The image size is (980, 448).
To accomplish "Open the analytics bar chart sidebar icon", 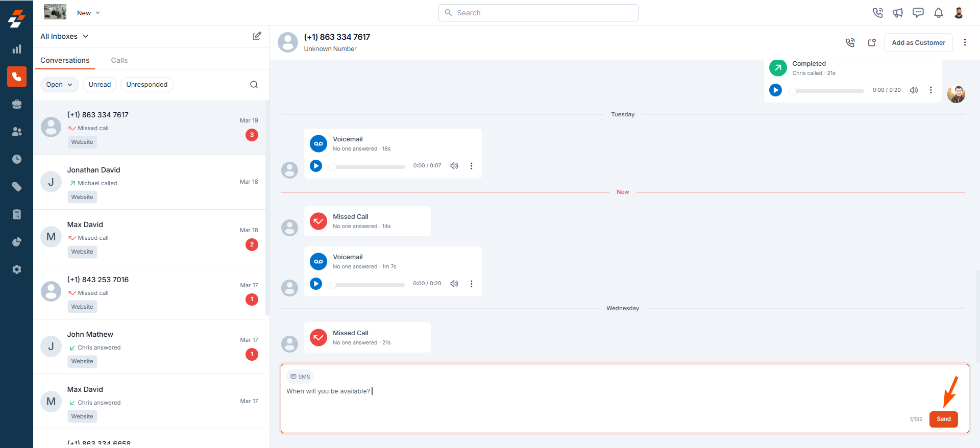I will point(17,49).
